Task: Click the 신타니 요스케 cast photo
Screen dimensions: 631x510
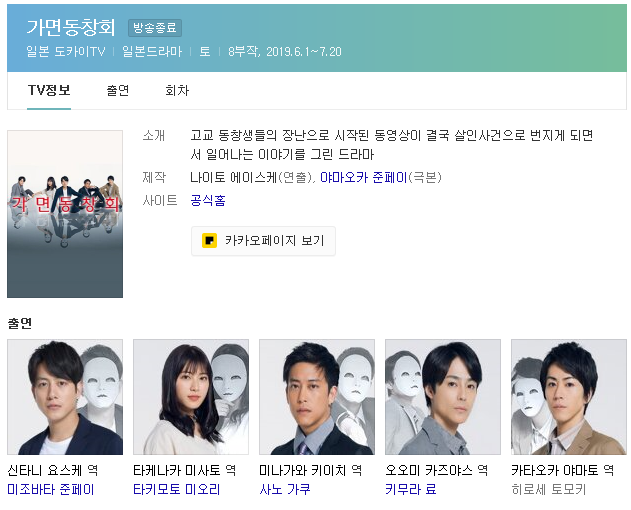Action: 65,397
